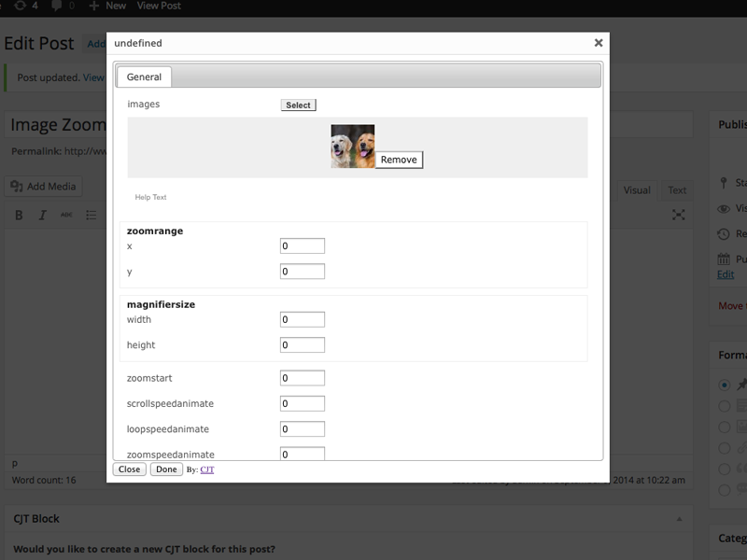Open the New content menu

(x=106, y=6)
